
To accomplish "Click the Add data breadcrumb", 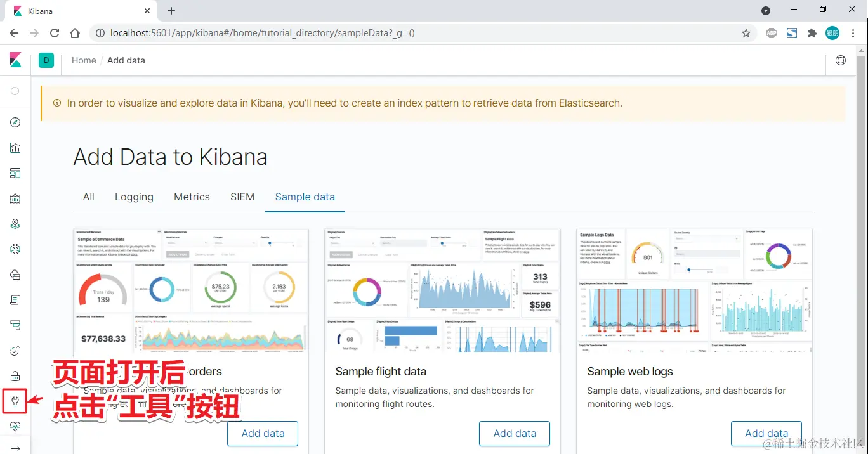I will (x=126, y=60).
